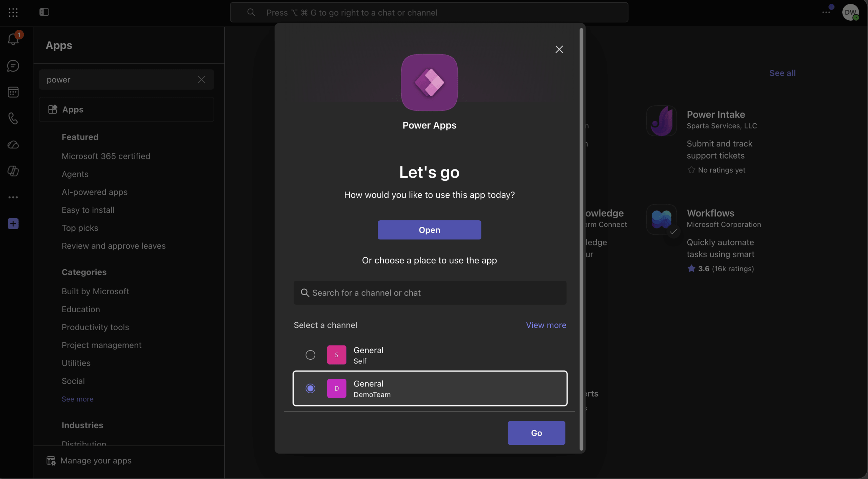The height and width of the screenshot is (479, 868).
Task: Open Microsoft 365 certified category
Action: (x=106, y=156)
